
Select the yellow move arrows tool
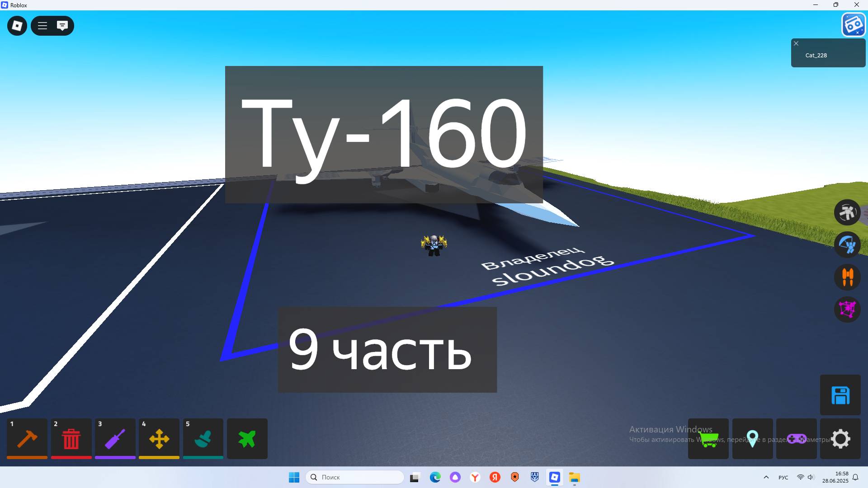point(159,438)
